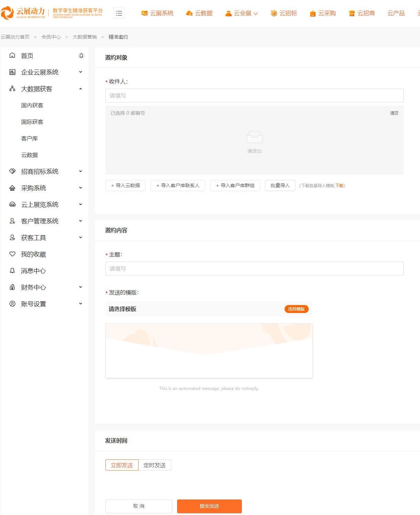Click the notification bell next to 首页
This screenshot has width=420, height=515.
[81, 55]
